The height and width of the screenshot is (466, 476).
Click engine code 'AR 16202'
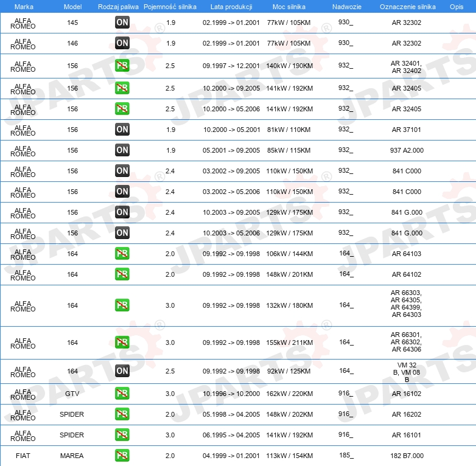(407, 414)
